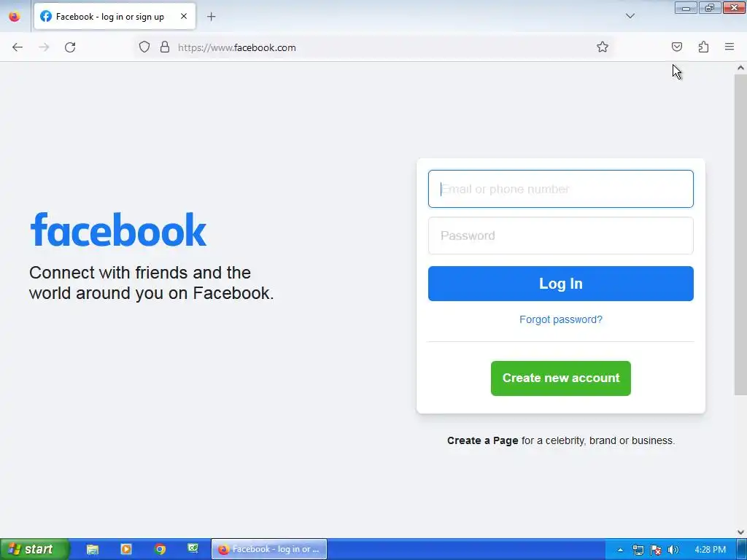Click the facebook logo
Image resolution: width=747 pixels, height=560 pixels.
[x=119, y=230]
